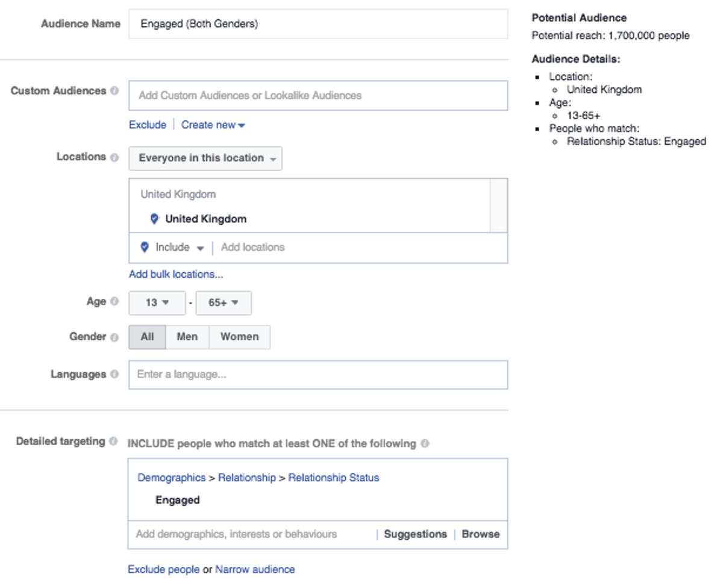Viewport: 723px width, 588px height.
Task: Click the Audience Name input field
Action: [x=318, y=24]
